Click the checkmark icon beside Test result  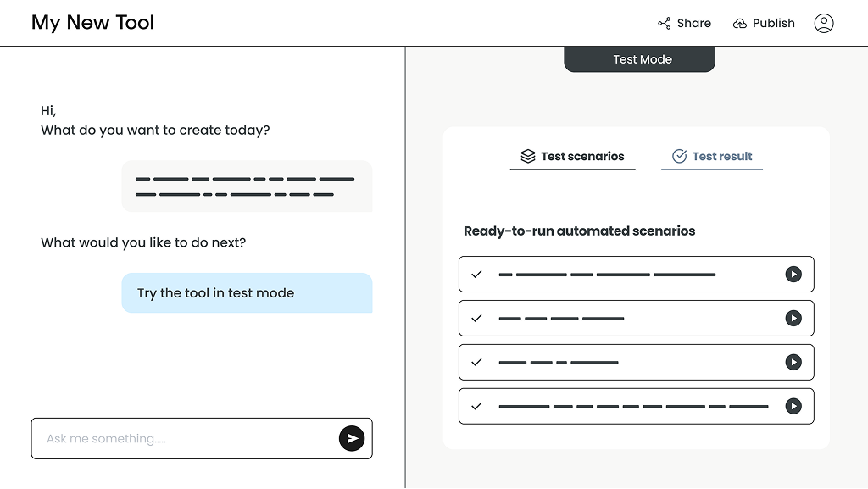(679, 156)
